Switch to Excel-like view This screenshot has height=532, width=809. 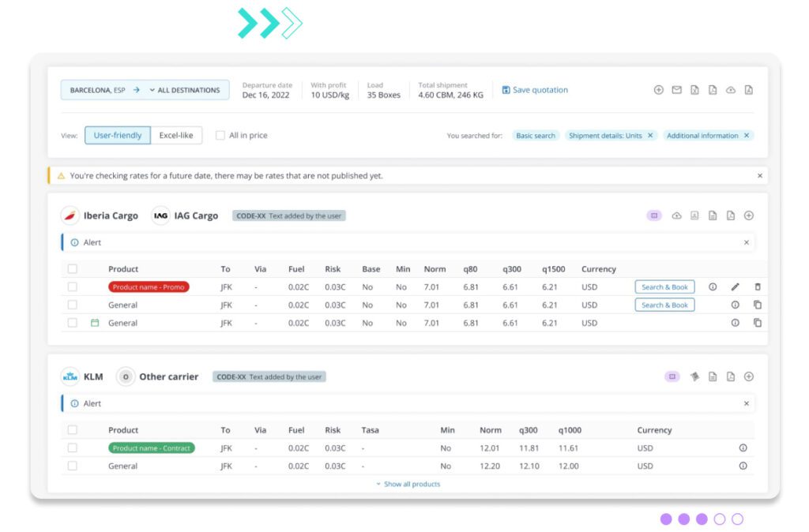(x=177, y=135)
